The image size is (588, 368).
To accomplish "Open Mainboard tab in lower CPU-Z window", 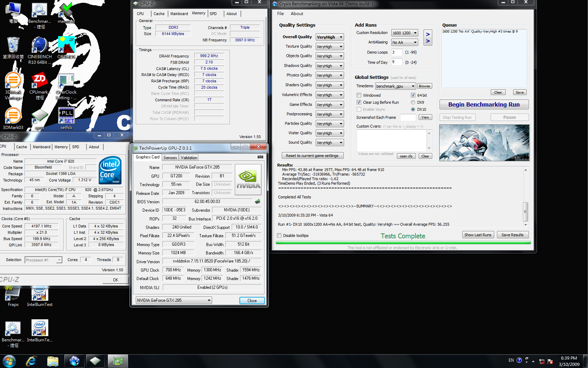I will click(x=42, y=147).
